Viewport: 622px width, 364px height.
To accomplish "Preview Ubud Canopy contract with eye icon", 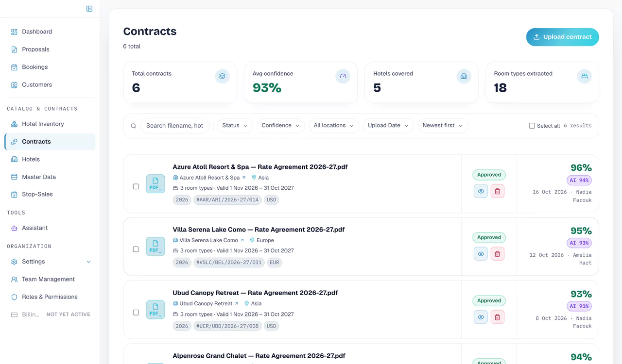I will click(x=481, y=317).
